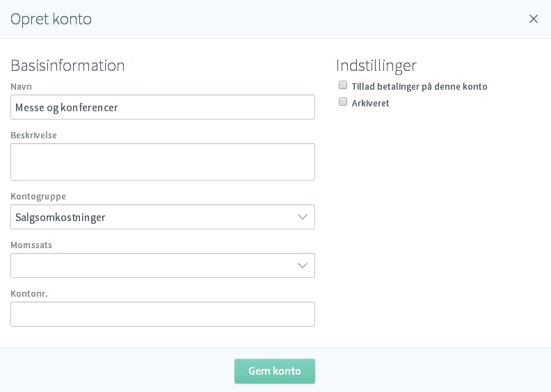Screen dimensions: 551x392
Task: Close the Opret konto dialog
Action: [533, 19]
